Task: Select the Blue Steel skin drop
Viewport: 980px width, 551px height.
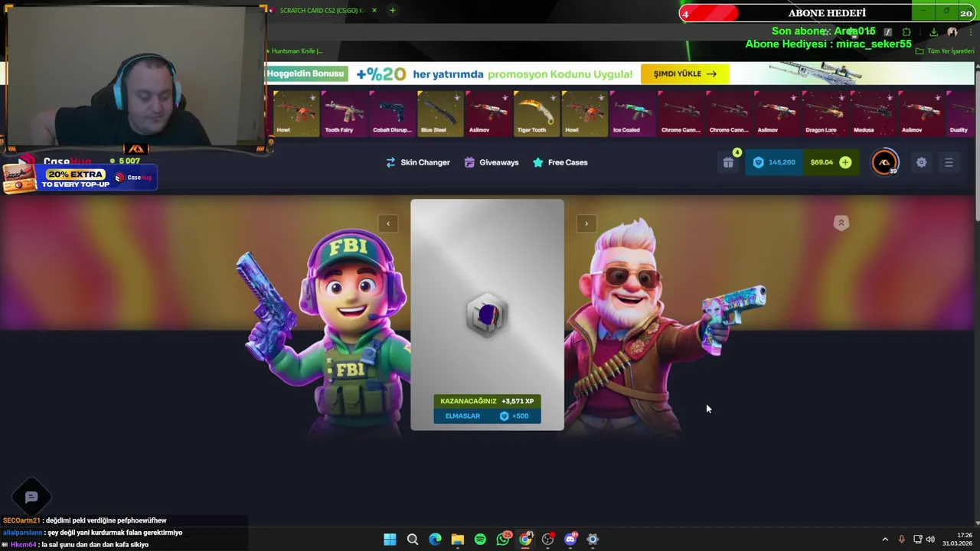Action: tap(439, 113)
